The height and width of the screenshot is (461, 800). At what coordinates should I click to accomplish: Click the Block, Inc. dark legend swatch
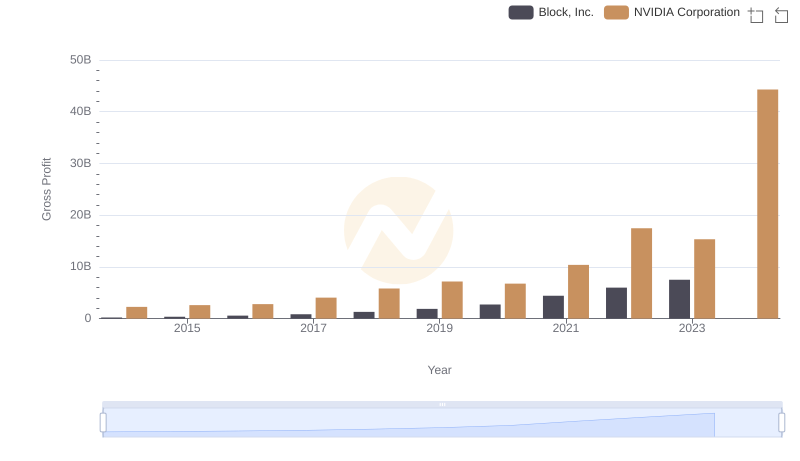(521, 12)
